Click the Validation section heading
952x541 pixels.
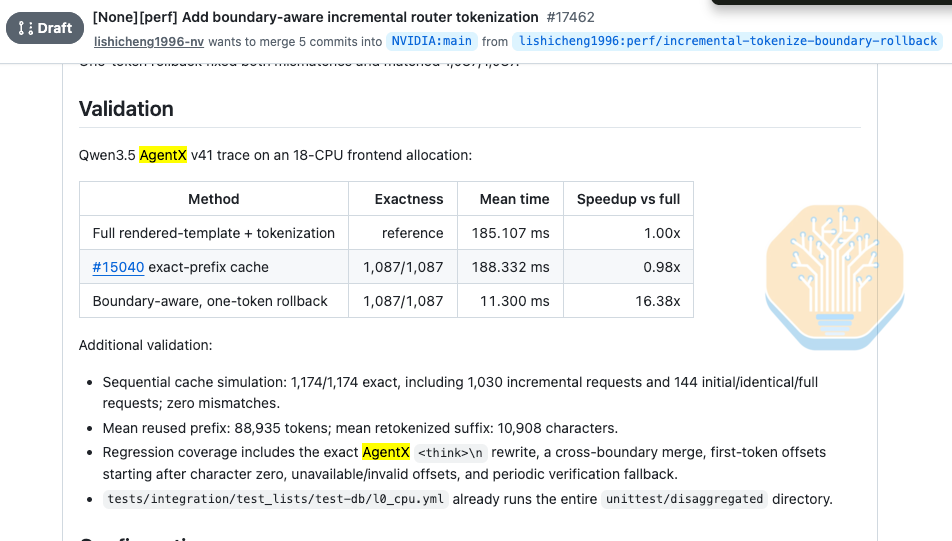126,109
